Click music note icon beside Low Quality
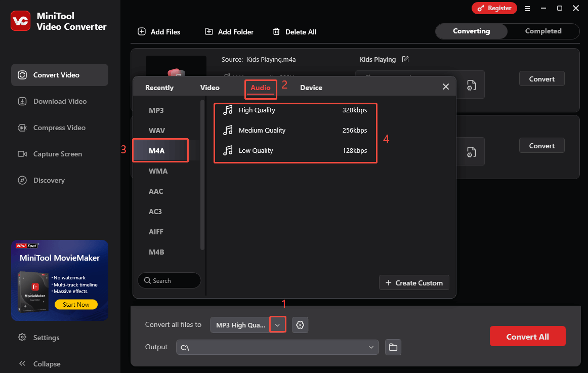This screenshot has height=373, width=588. 228,150
